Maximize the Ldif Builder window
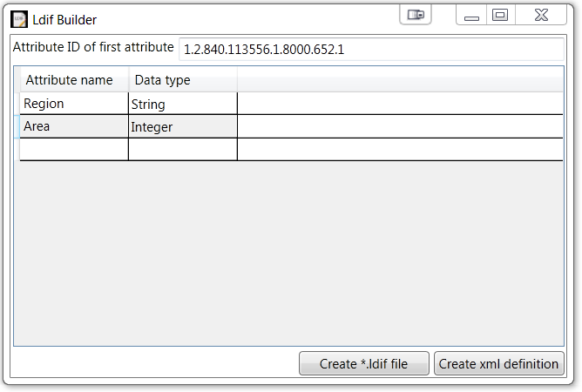 click(x=500, y=15)
